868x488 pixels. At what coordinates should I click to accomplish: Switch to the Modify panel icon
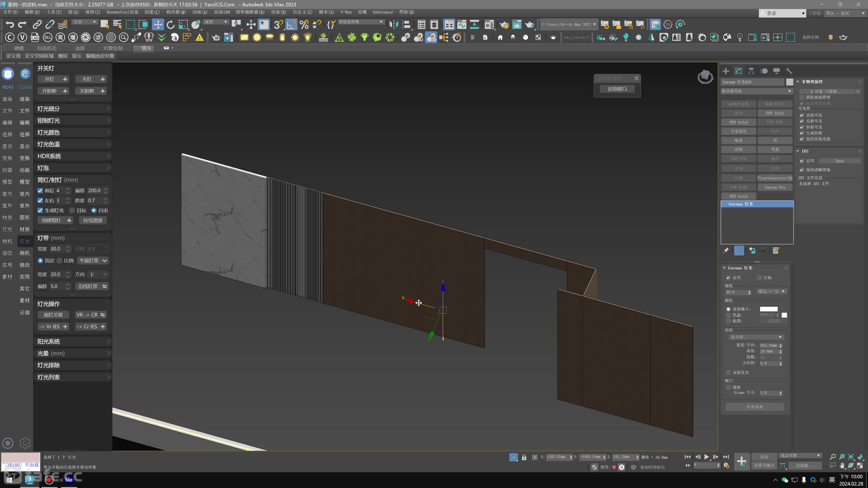(x=738, y=71)
